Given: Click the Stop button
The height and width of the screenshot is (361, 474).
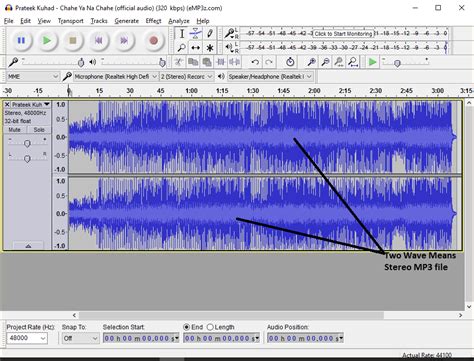Looking at the screenshot, I should coord(73,41).
